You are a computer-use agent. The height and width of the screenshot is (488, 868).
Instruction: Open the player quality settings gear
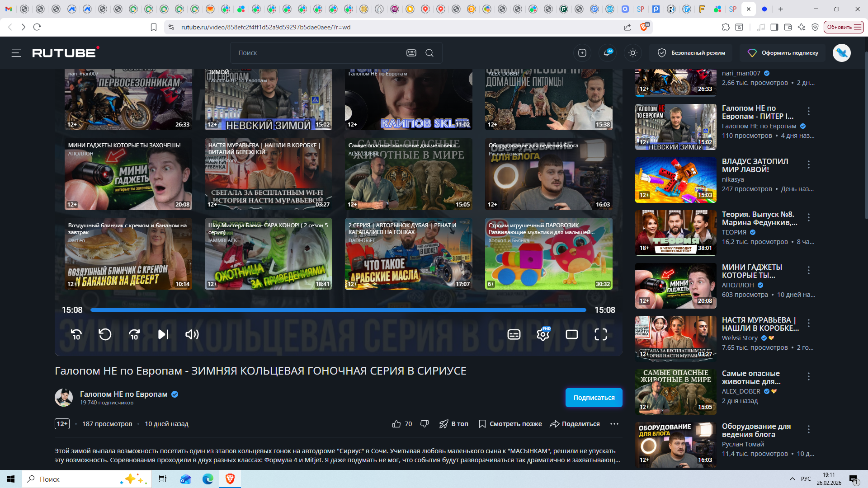[542, 334]
